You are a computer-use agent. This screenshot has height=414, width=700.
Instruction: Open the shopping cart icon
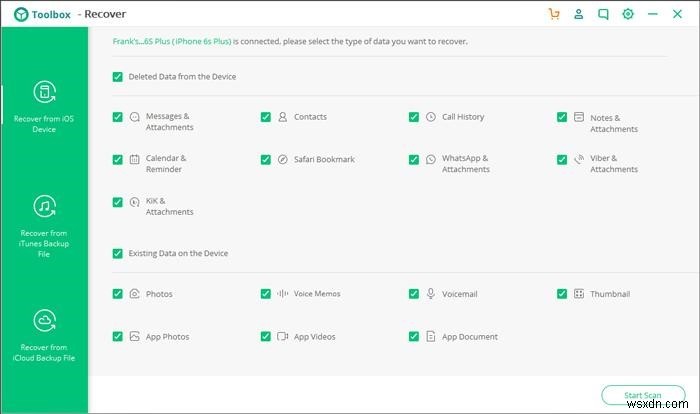[x=554, y=14]
